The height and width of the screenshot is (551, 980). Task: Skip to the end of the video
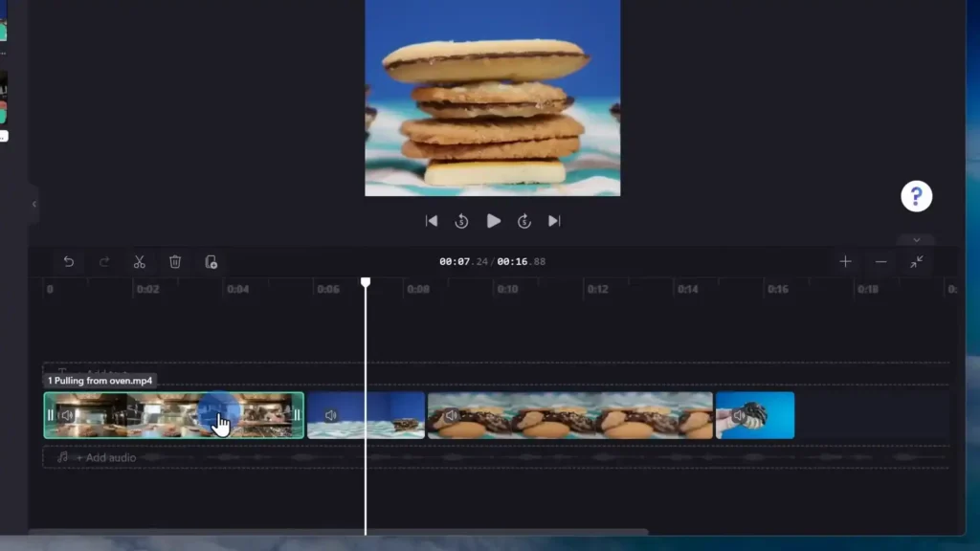point(555,220)
